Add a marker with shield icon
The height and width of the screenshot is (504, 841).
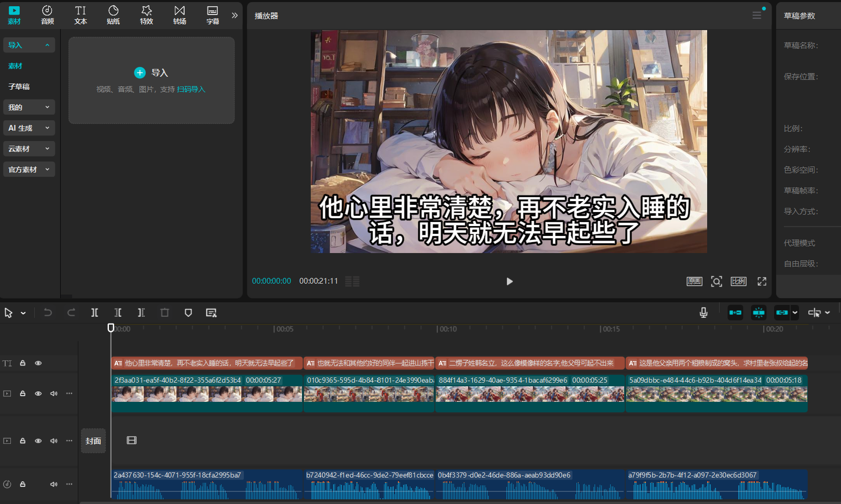click(188, 312)
